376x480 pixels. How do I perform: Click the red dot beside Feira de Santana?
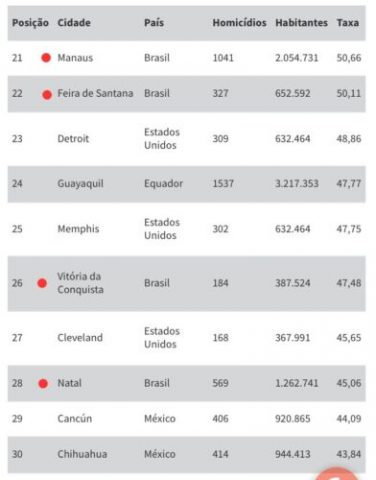[x=47, y=95]
